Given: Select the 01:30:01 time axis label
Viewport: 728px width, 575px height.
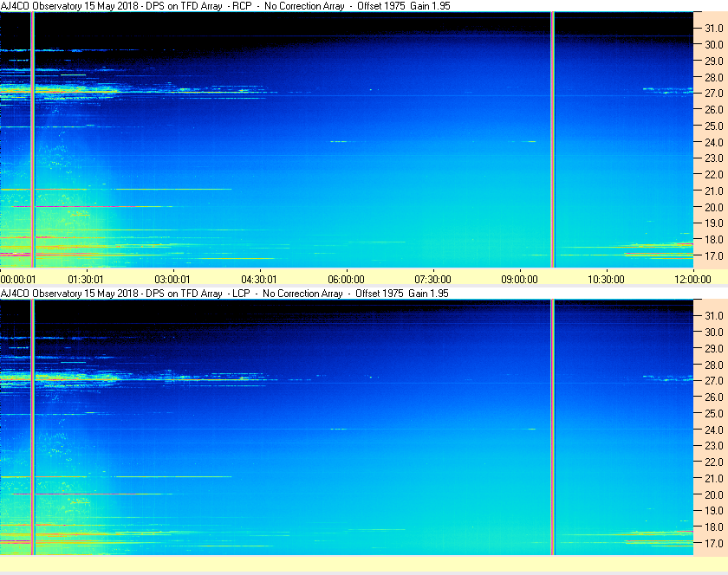Looking at the screenshot, I should pos(86,280).
